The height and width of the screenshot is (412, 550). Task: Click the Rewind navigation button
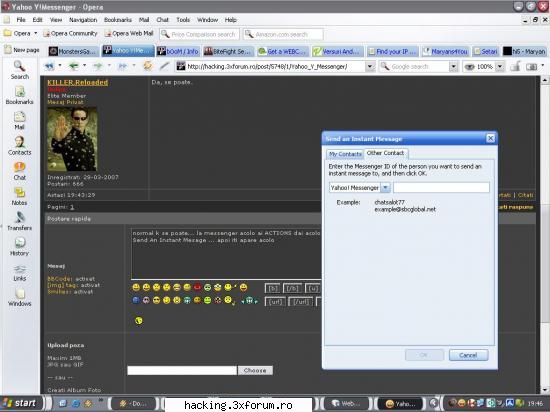[x=49, y=66]
